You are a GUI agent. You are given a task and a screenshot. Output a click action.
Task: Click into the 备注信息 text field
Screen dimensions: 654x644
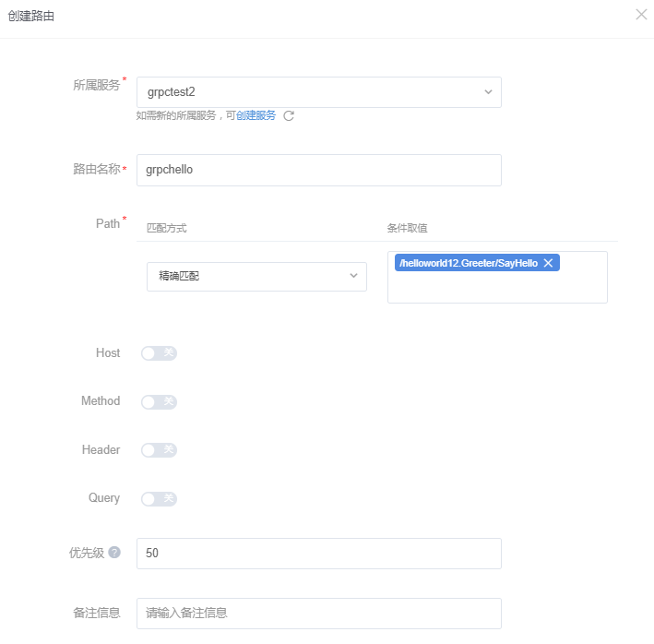point(318,614)
